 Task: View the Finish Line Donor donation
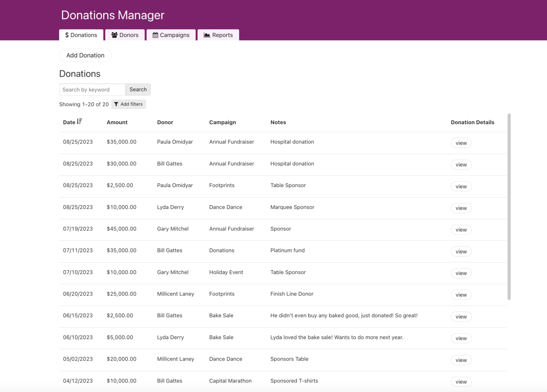pos(461,295)
